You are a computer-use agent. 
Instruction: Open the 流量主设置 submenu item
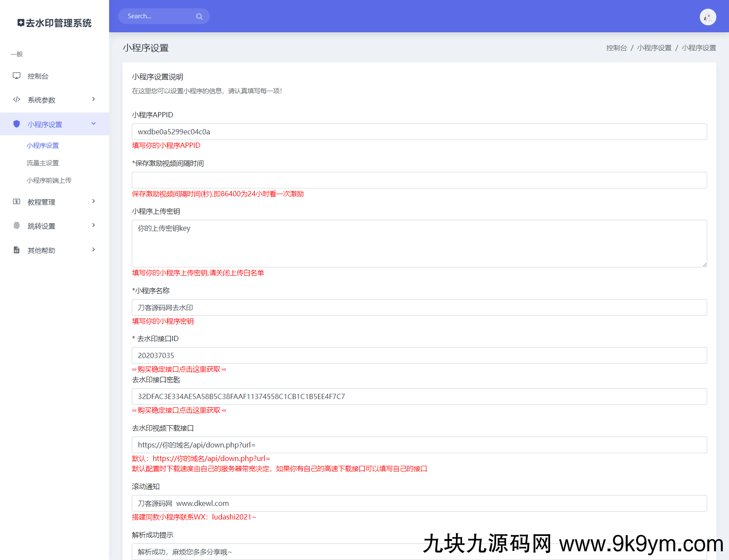pos(43,163)
